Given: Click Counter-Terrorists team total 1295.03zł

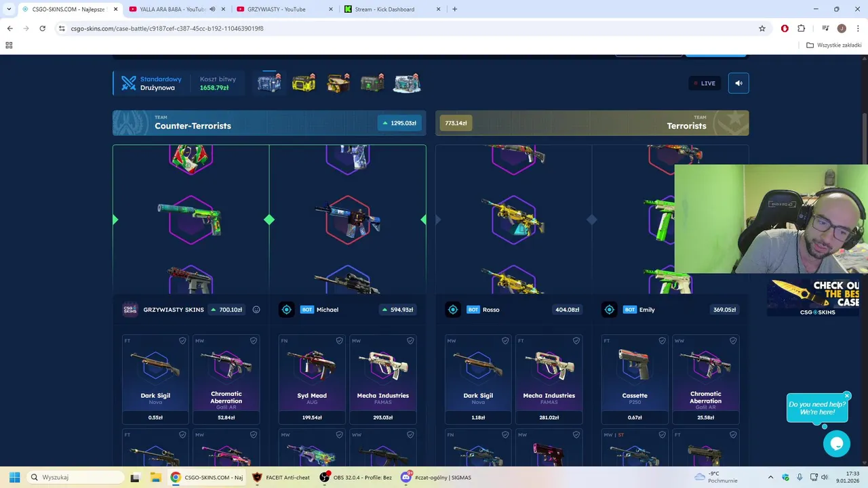Looking at the screenshot, I should tap(399, 123).
